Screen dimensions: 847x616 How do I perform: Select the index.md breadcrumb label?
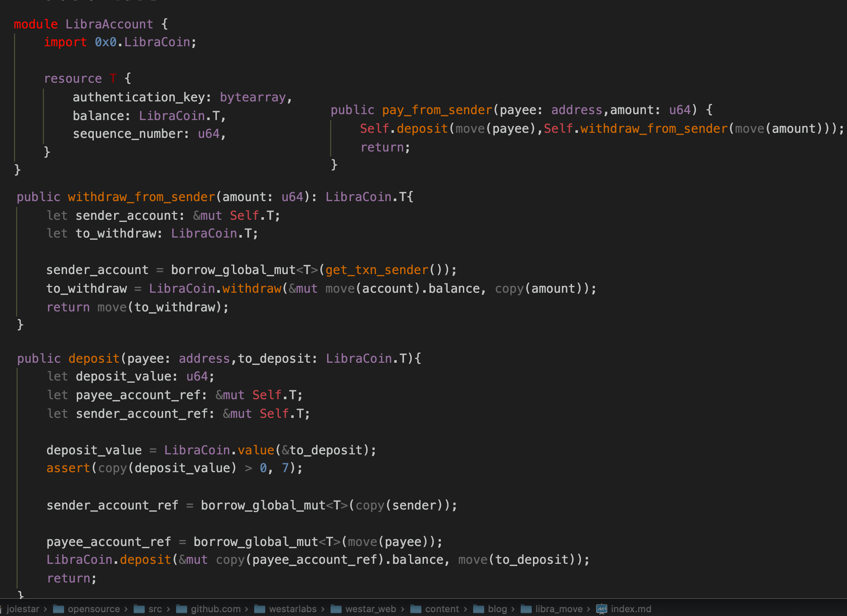tap(631, 609)
